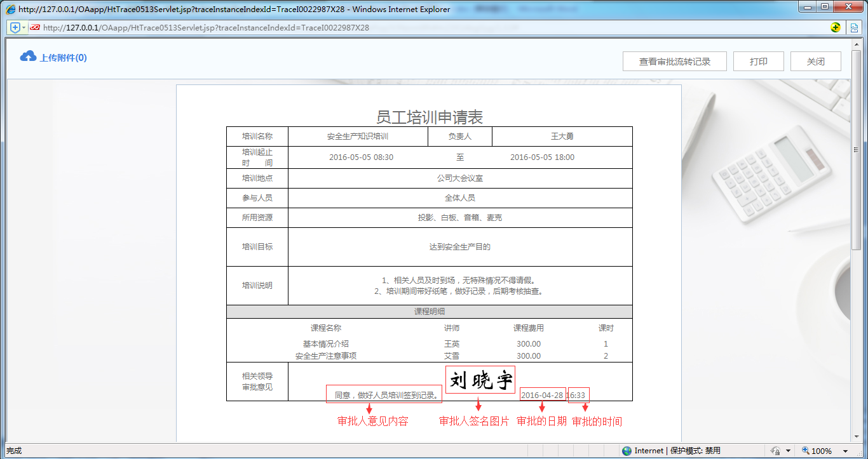
Task: Click the Compatibility View broken-page icon
Action: click(855, 27)
